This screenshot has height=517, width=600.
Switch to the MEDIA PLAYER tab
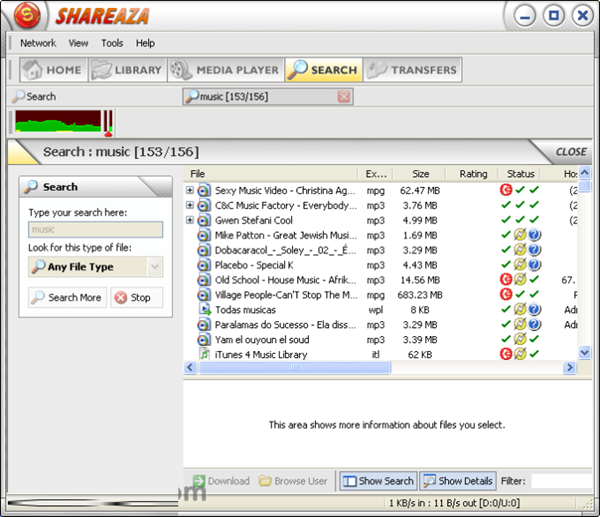226,70
